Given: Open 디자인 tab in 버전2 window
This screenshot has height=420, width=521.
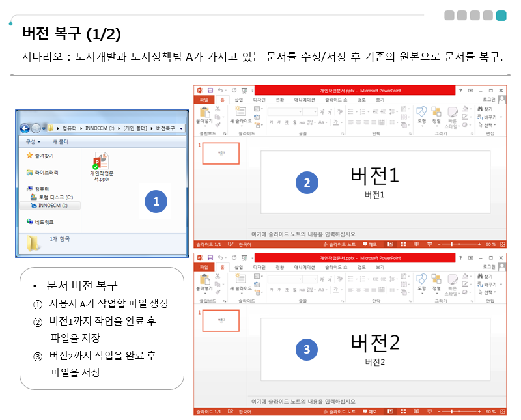Looking at the screenshot, I should pyautogui.click(x=259, y=267).
